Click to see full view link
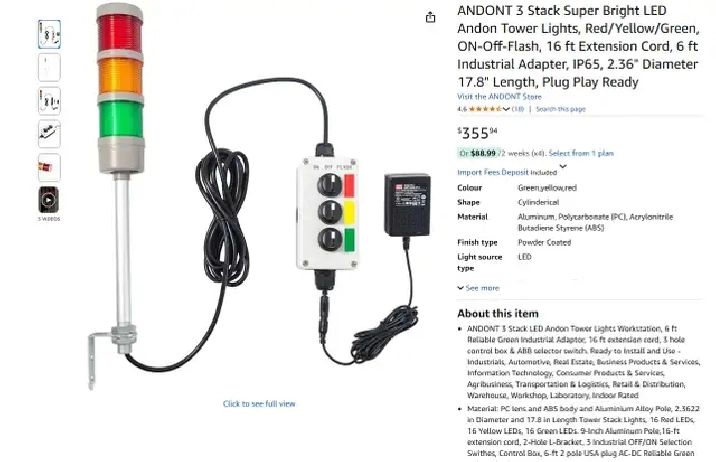Viewport: 716px width, 462px height. coord(259,404)
